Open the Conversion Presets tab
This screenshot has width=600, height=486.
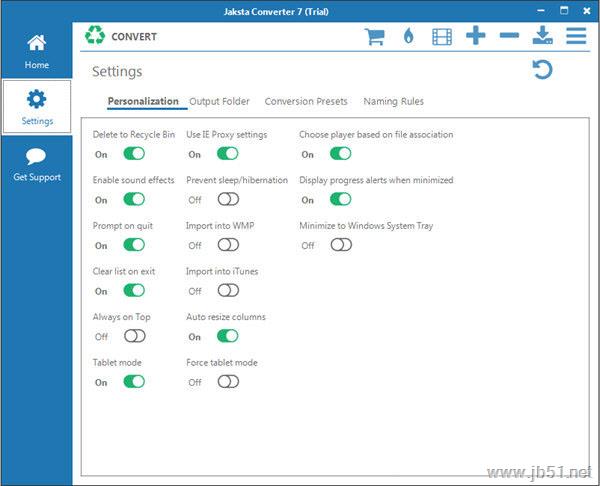click(x=306, y=101)
